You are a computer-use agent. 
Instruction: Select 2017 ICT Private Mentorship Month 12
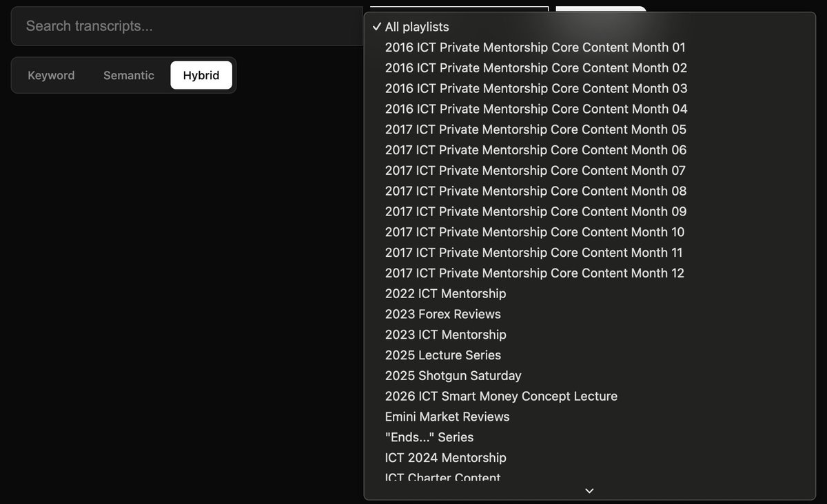589,273
